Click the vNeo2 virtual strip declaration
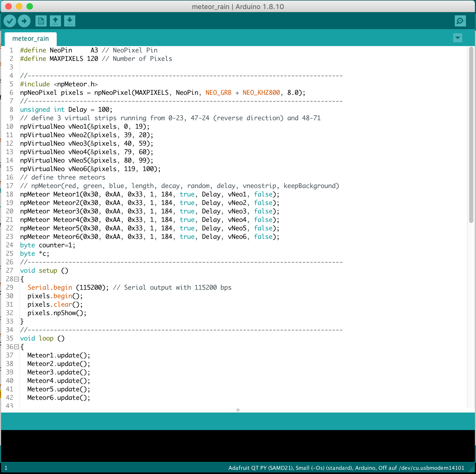Image resolution: width=476 pixels, height=474 pixels. 87,135
